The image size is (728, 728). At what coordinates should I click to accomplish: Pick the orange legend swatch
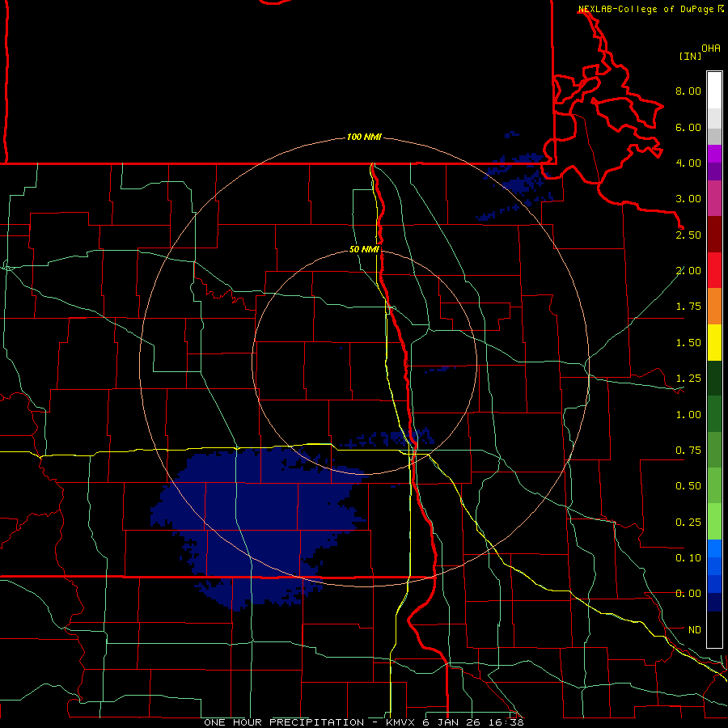coord(714,307)
